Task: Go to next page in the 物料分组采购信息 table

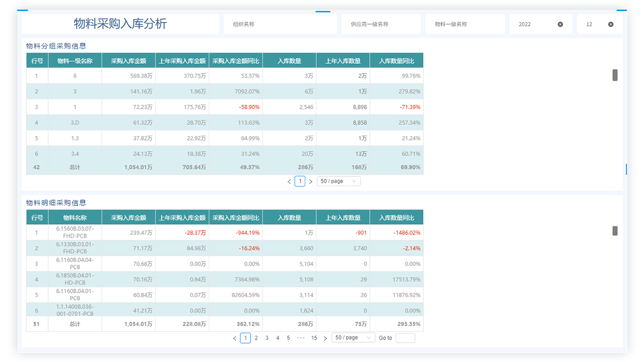Action: coord(311,182)
